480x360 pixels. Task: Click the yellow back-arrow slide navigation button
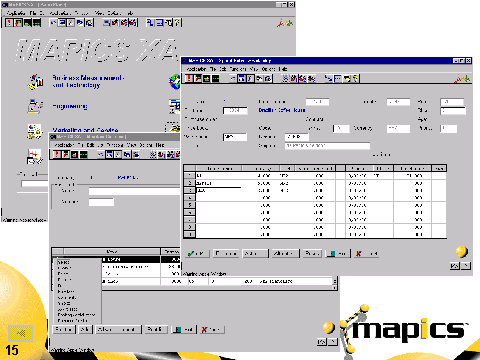coord(20,333)
